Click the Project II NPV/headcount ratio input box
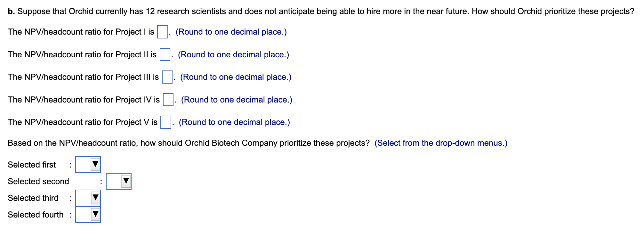The height and width of the screenshot is (230, 644). 165,54
